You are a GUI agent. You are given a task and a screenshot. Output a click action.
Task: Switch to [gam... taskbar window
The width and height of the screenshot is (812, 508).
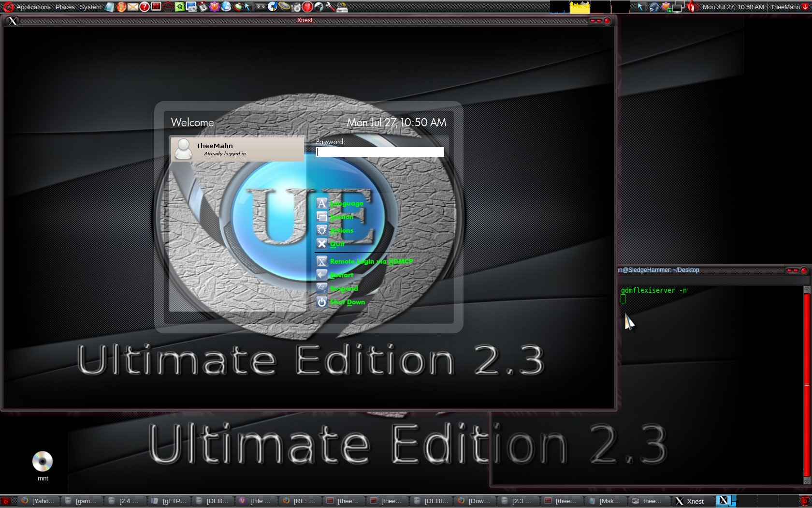(82, 501)
